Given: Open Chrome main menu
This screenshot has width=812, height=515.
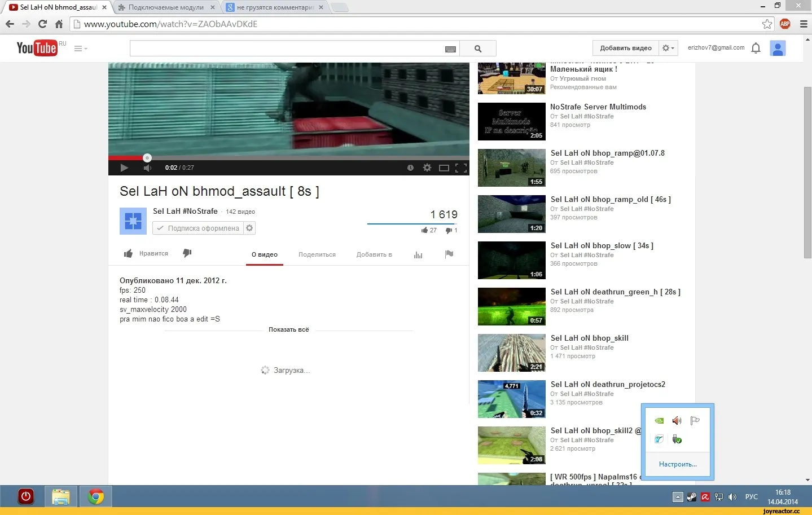Looking at the screenshot, I should 804,24.
